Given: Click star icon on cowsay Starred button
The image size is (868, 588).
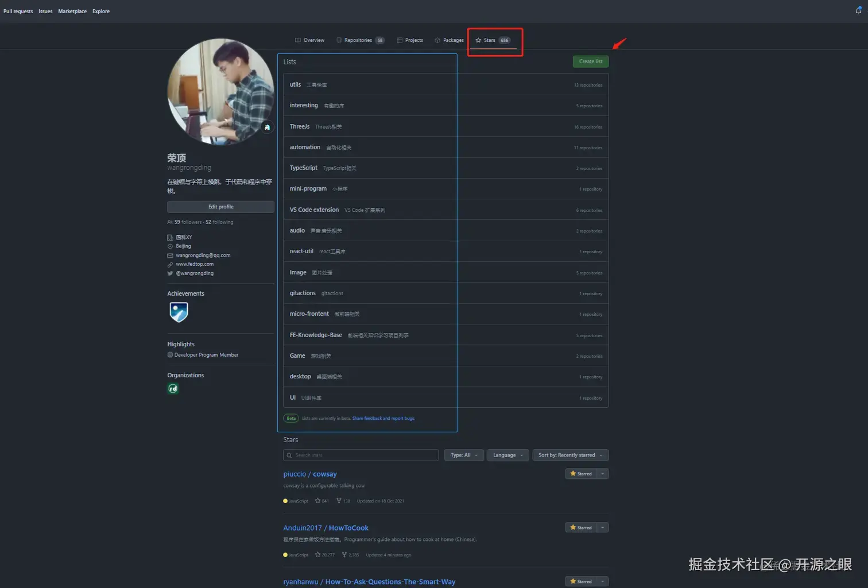Looking at the screenshot, I should tap(573, 474).
